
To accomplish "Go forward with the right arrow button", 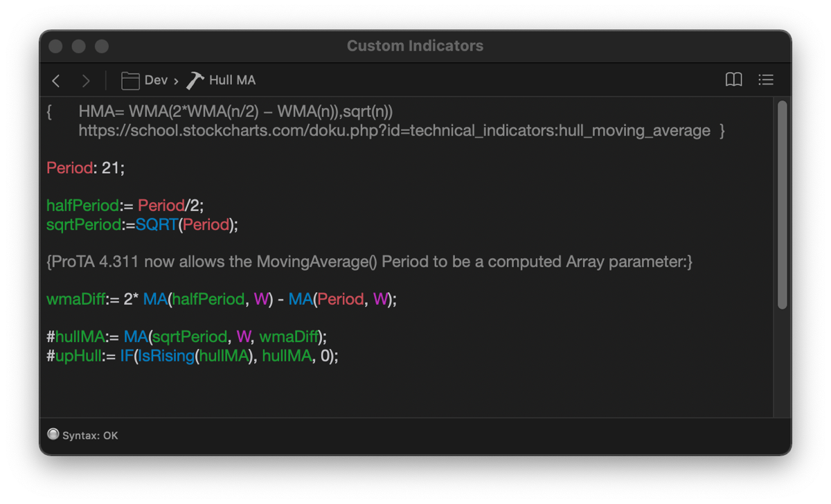I will 86,81.
